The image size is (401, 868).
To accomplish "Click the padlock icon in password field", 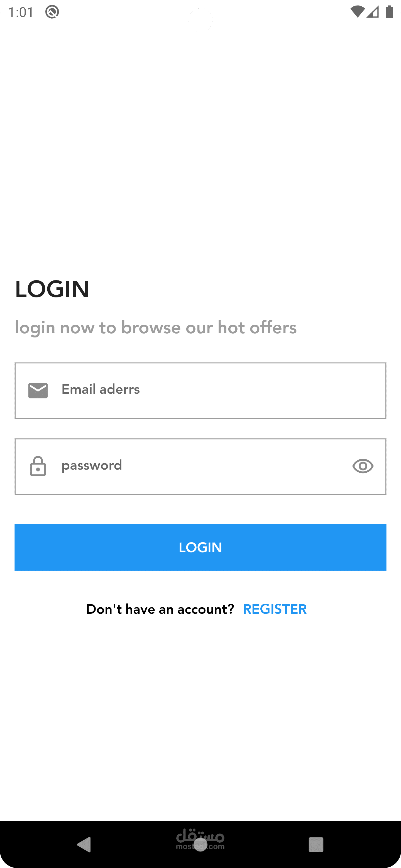I will tap(38, 466).
